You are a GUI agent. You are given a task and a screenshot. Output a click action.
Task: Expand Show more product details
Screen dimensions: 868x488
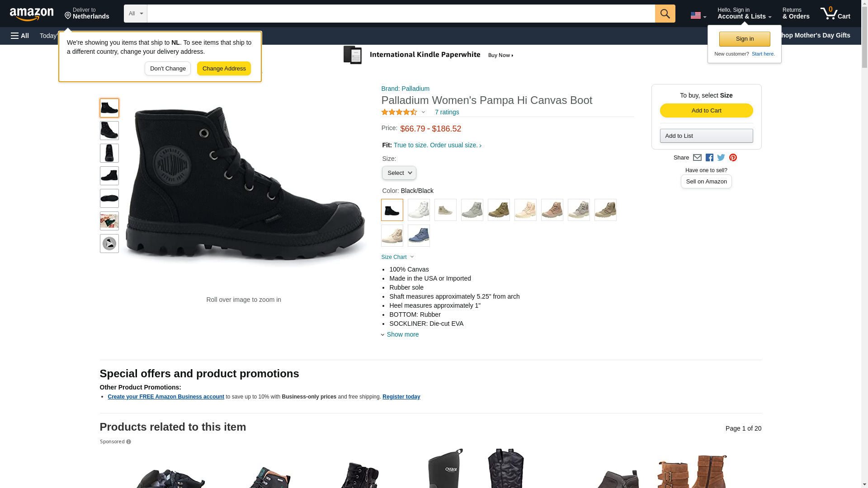point(402,334)
